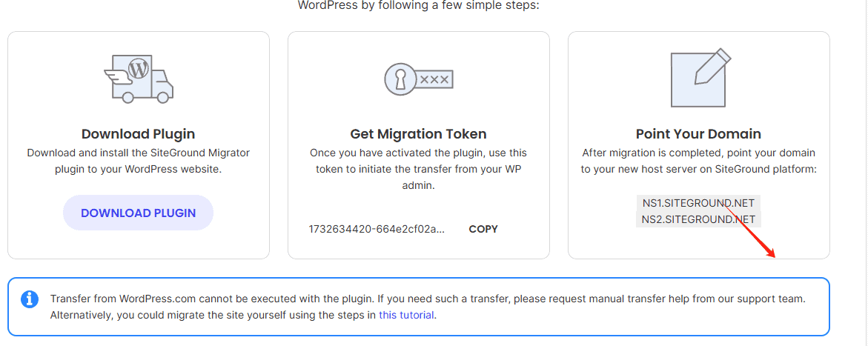Click the red arrow annotation tip

point(773,256)
